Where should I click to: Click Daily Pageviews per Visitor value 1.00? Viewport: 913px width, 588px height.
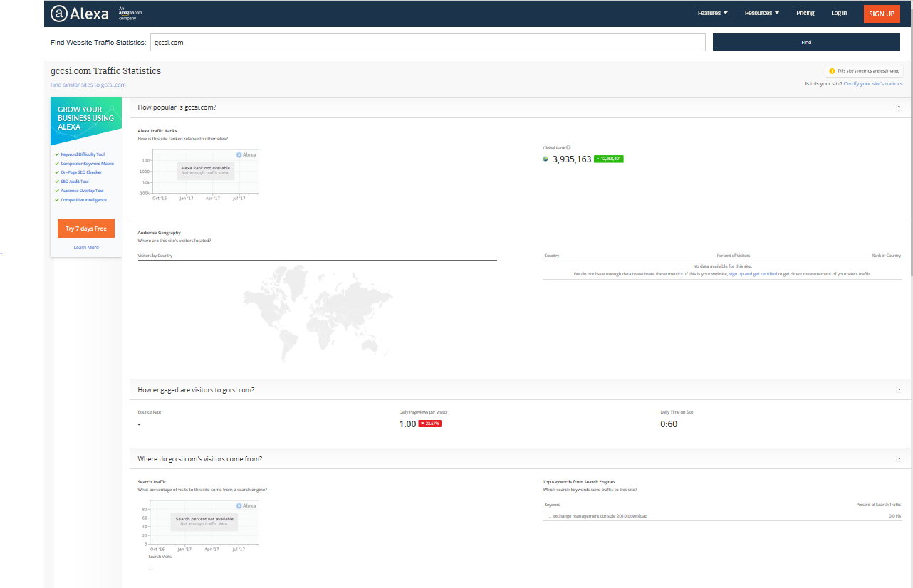click(x=407, y=424)
